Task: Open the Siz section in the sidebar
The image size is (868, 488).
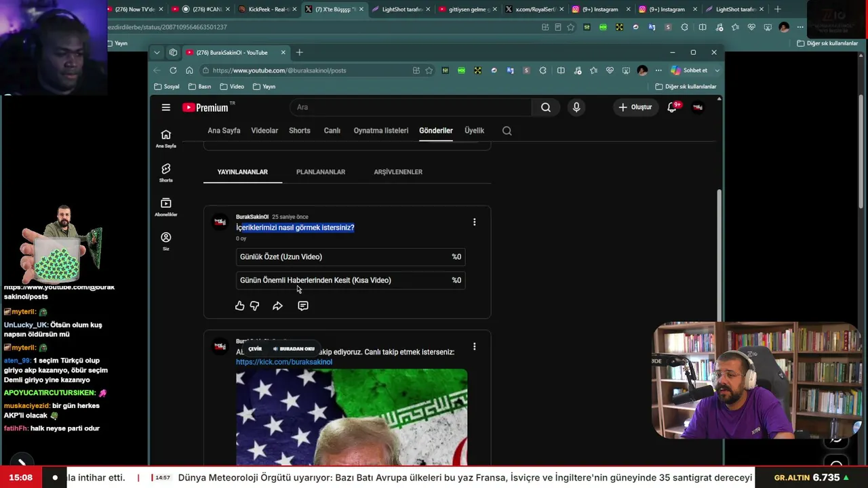Action: 165,241
